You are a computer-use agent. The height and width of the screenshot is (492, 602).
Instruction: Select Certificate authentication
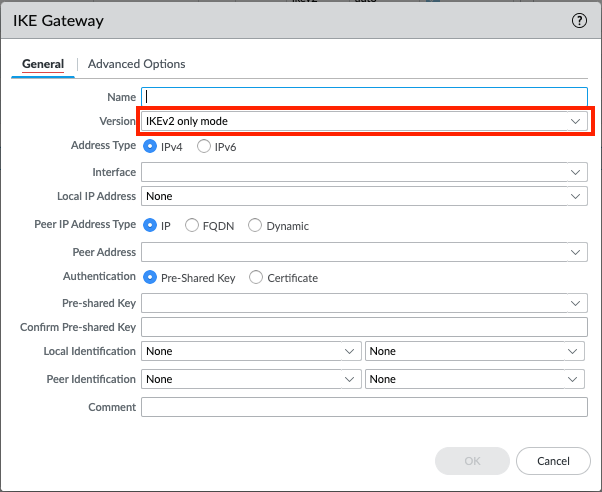coord(256,278)
